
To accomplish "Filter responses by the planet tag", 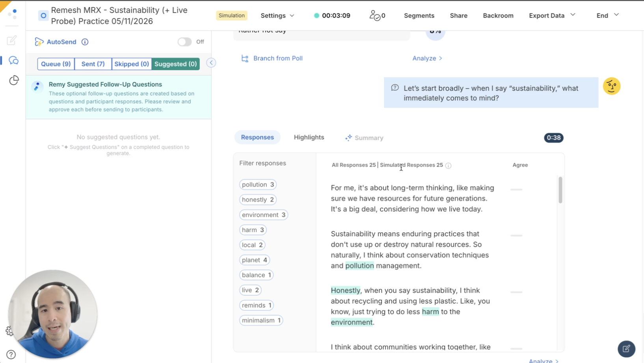I will tap(255, 260).
